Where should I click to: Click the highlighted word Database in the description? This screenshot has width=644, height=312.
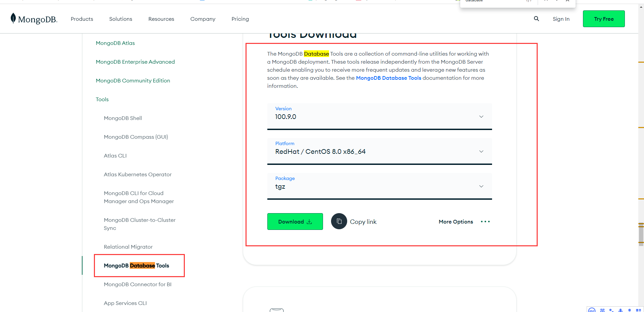tap(316, 54)
